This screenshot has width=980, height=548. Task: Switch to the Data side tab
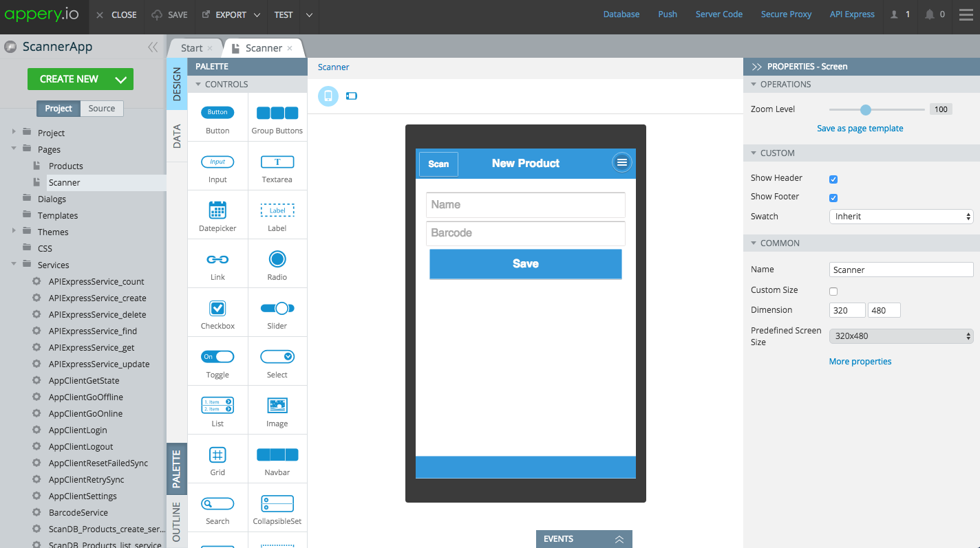pyautogui.click(x=177, y=136)
